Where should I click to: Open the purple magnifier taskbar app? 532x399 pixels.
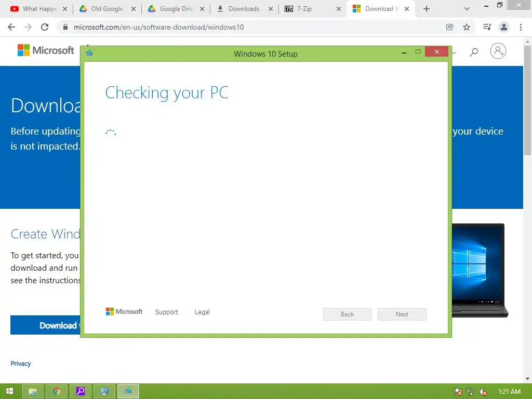(81, 391)
